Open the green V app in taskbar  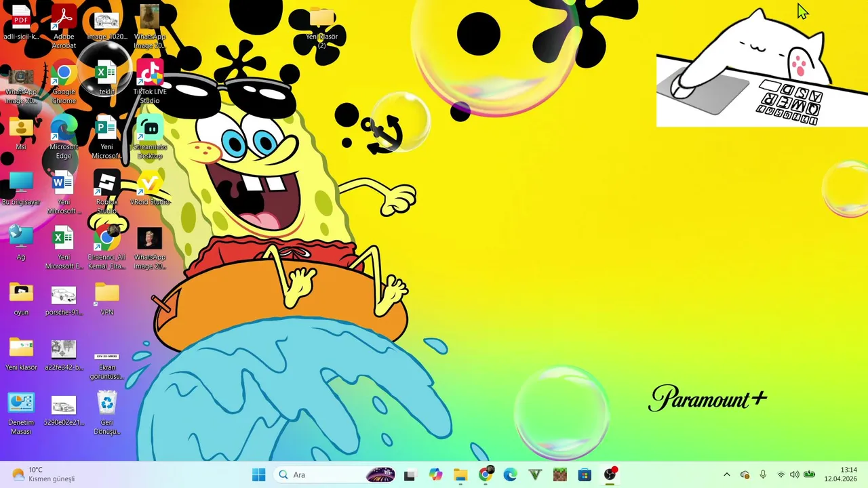click(x=535, y=475)
